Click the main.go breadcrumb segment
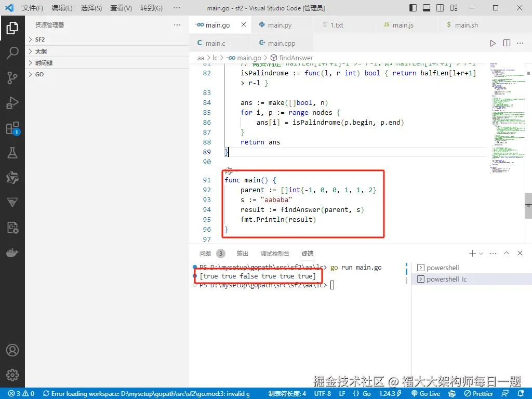Screen dimensions: 532x399 click(245, 58)
